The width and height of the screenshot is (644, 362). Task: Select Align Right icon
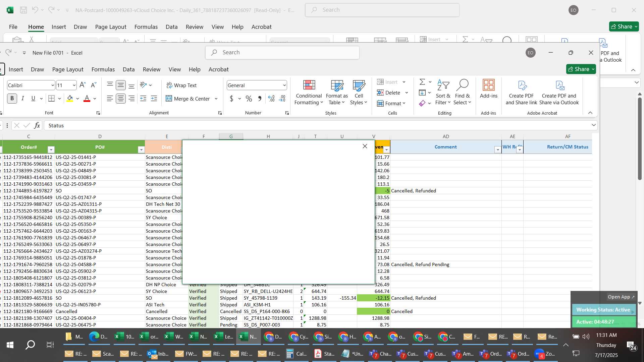tap(131, 99)
